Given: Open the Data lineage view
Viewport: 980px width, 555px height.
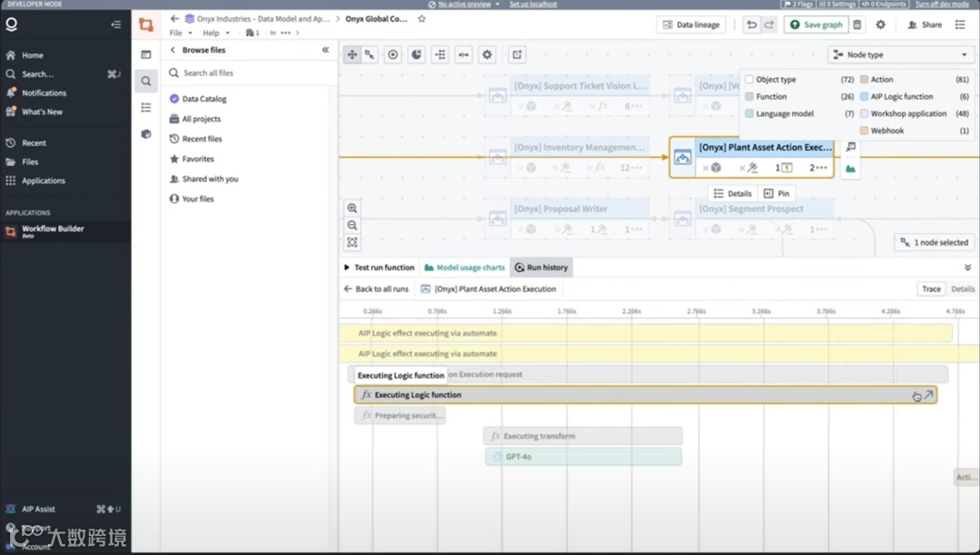Looking at the screenshot, I should pos(691,25).
